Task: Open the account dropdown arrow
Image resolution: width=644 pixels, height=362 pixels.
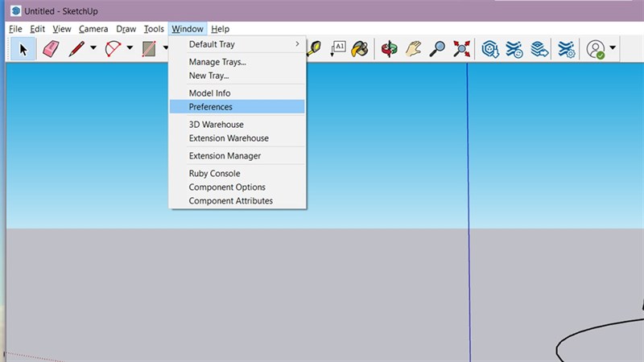Action: (x=613, y=48)
